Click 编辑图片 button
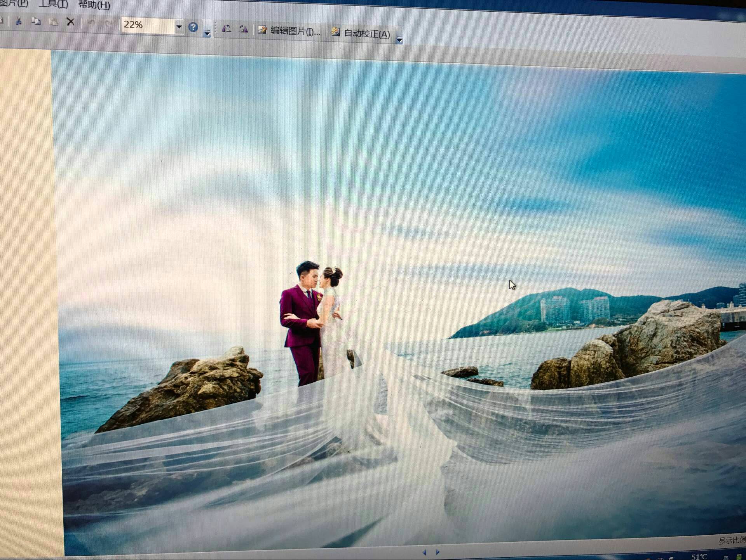 click(289, 31)
